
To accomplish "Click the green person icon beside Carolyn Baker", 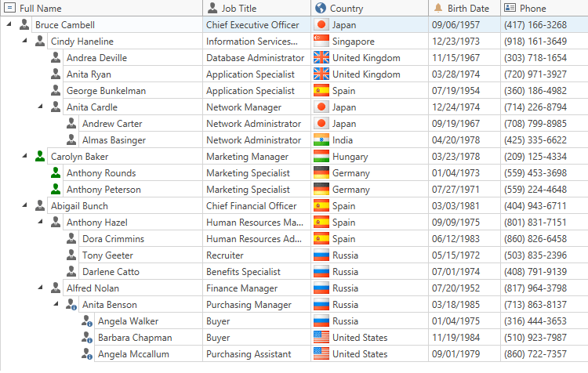I will click(40, 157).
